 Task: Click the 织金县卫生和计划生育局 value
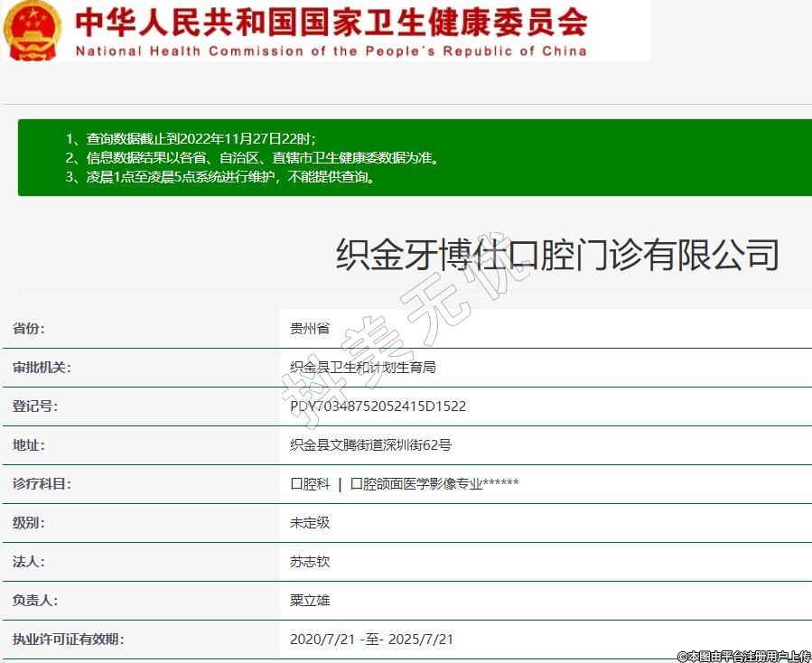click(363, 368)
